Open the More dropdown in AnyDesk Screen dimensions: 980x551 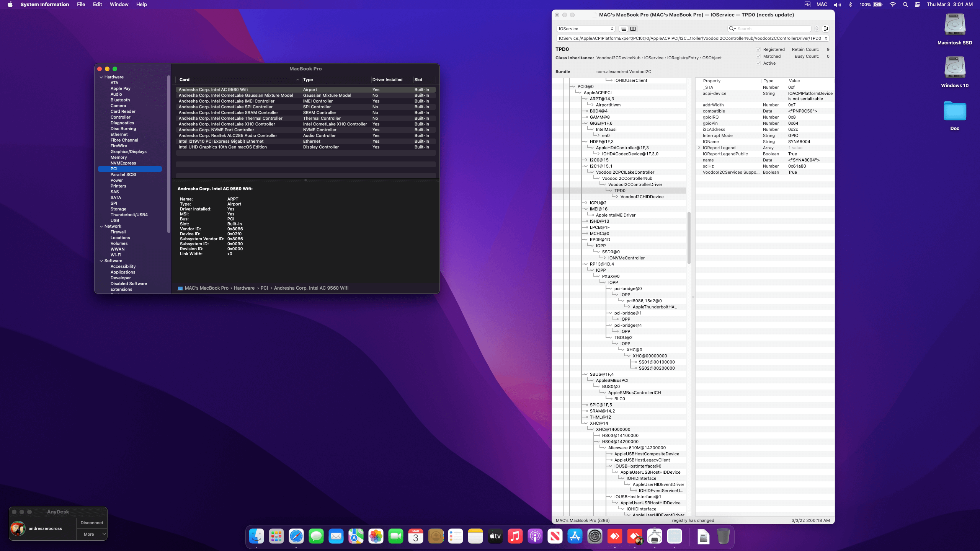92,534
